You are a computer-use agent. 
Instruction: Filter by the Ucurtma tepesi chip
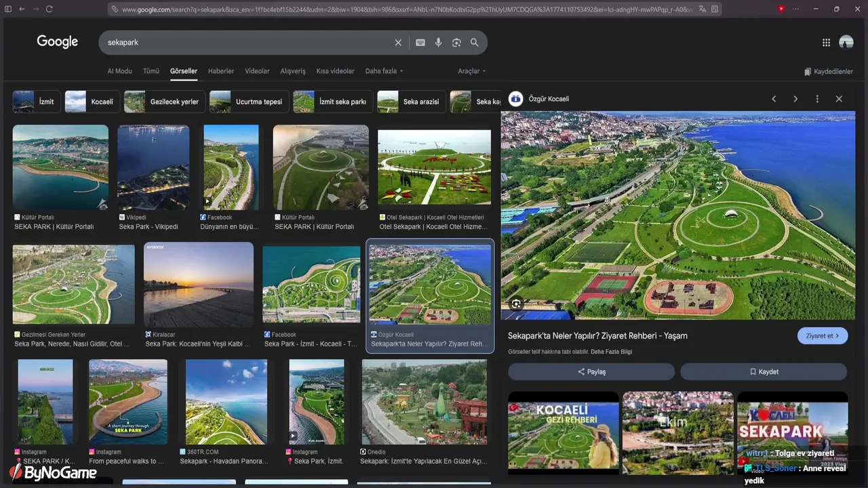pos(250,102)
